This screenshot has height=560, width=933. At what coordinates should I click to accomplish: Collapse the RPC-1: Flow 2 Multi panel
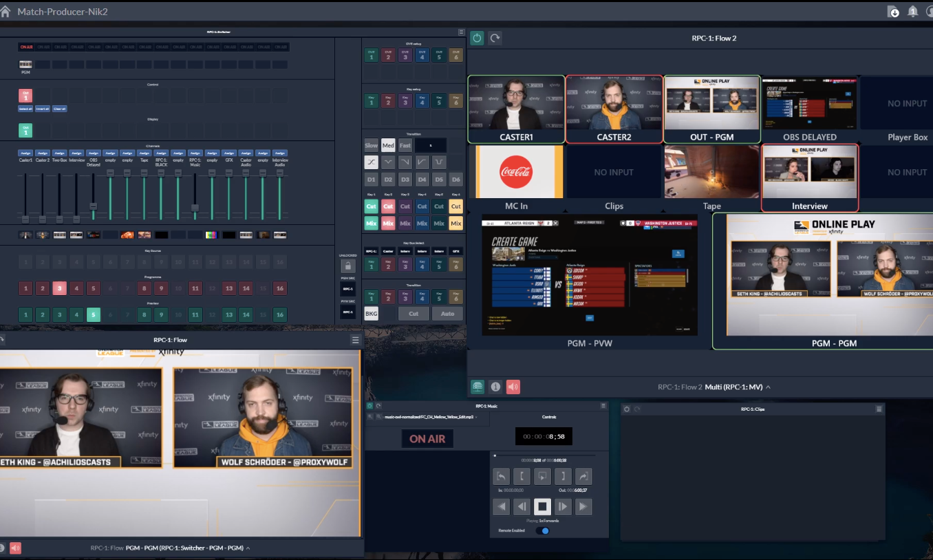769,387
